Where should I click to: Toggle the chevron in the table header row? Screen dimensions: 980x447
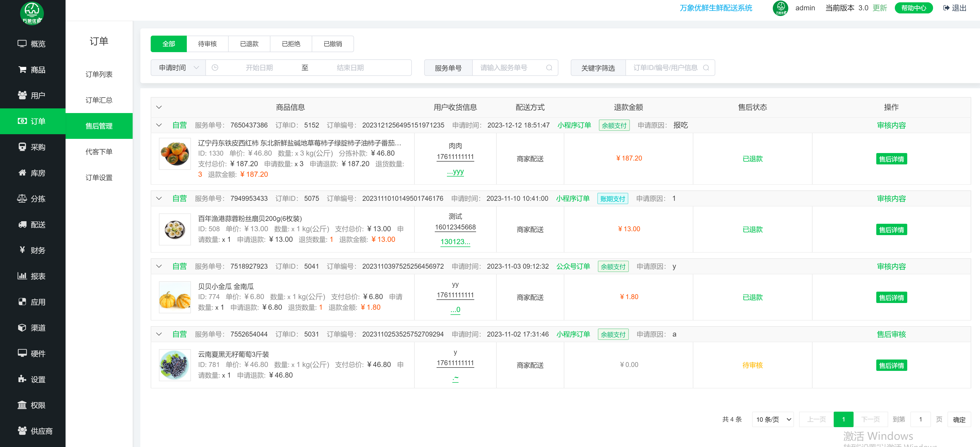click(159, 107)
